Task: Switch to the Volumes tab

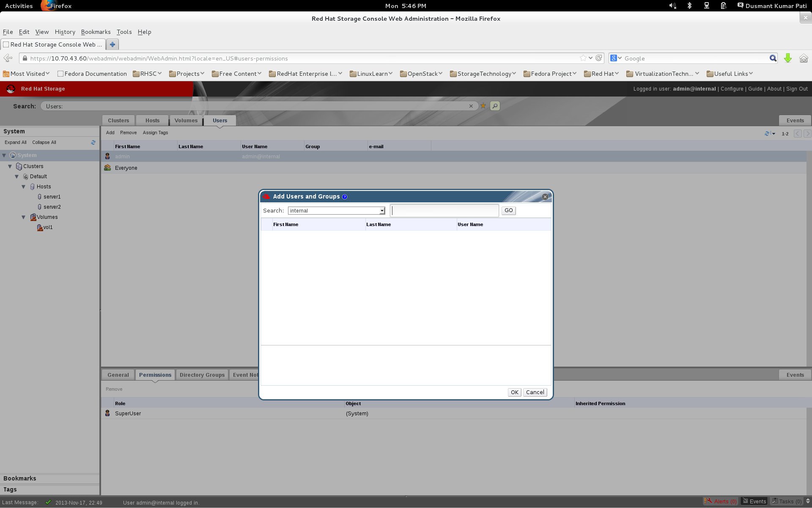Action: point(186,121)
